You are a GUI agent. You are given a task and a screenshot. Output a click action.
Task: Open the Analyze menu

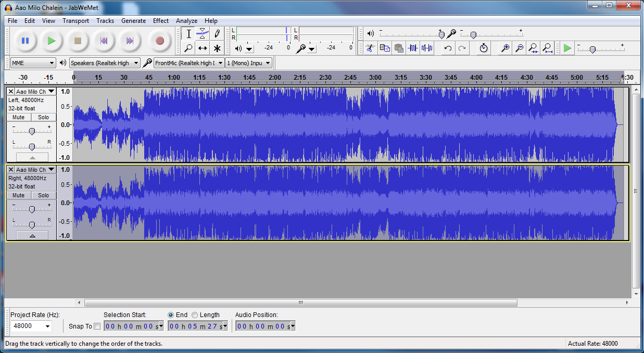[186, 21]
